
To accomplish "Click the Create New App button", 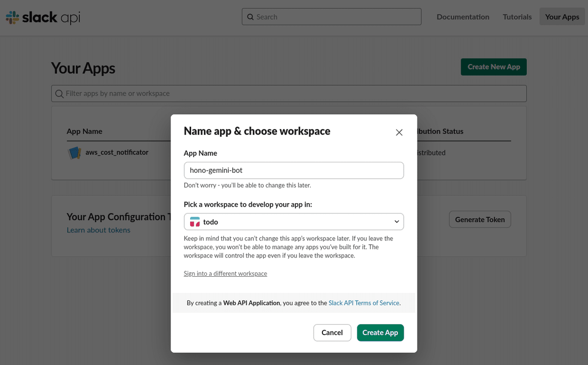I will point(493,67).
